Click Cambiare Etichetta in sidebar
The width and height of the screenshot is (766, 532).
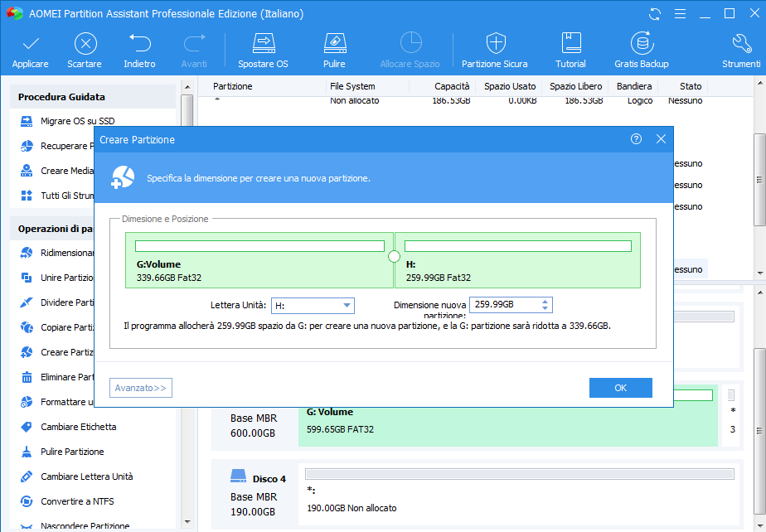click(78, 427)
